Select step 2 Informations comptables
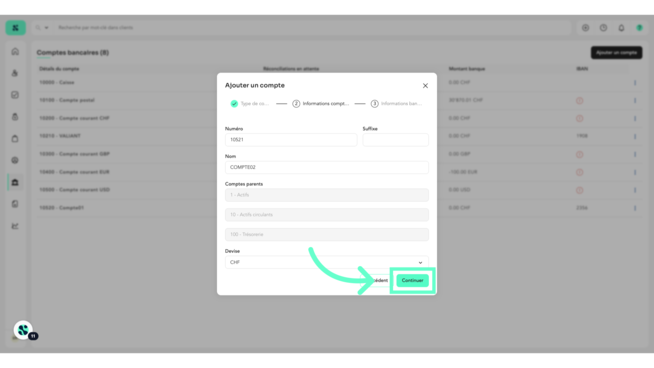Image resolution: width=654 pixels, height=368 pixels. click(x=320, y=103)
